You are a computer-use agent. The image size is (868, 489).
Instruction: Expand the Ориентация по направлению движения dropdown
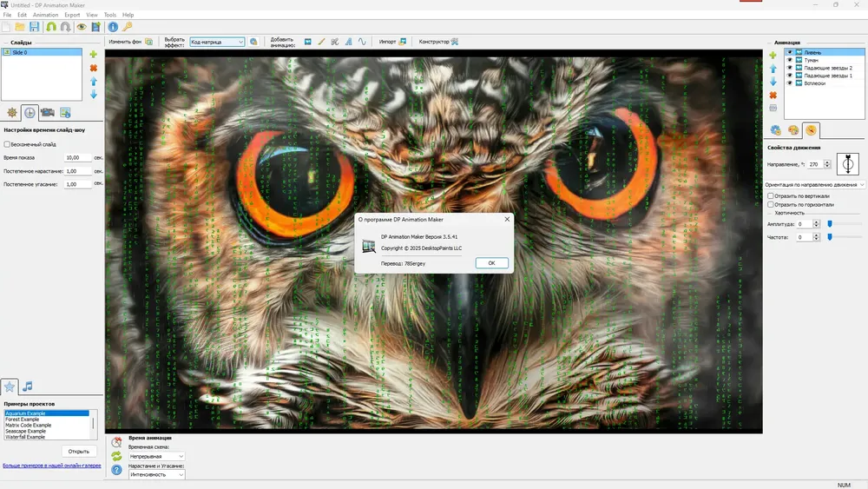click(x=814, y=184)
